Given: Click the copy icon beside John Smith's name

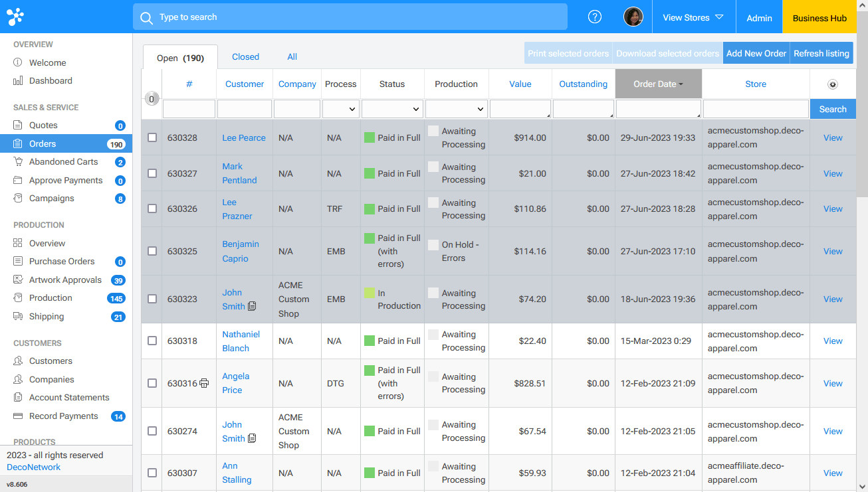Looking at the screenshot, I should [x=253, y=306].
